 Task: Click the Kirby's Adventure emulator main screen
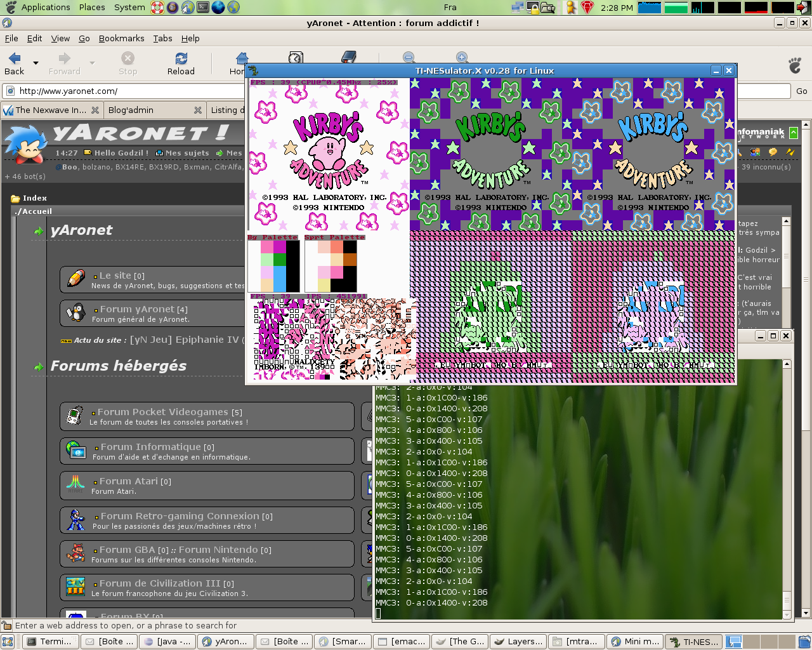329,154
